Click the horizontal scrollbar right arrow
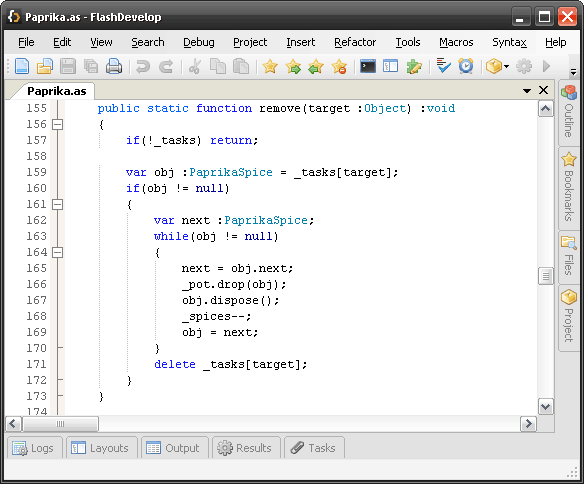The height and width of the screenshot is (484, 584). point(528,424)
